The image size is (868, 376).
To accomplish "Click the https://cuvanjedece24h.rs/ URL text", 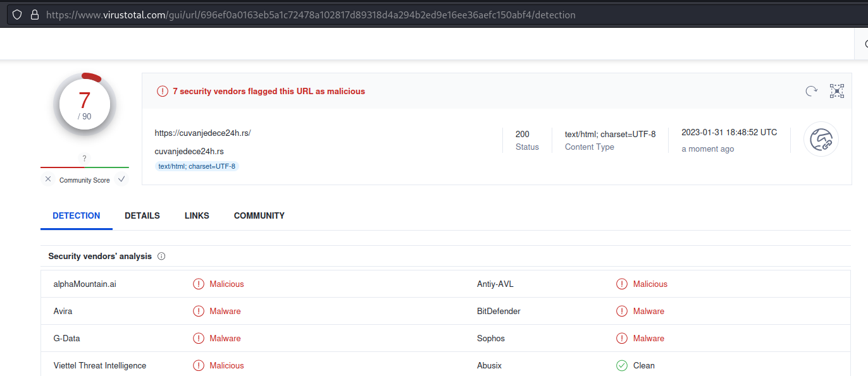I will point(202,133).
